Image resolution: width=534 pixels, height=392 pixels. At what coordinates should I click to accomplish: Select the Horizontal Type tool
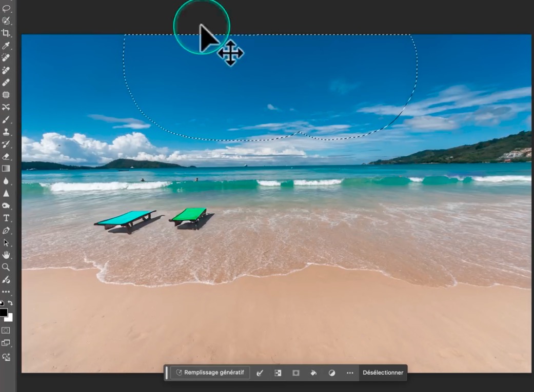point(6,218)
